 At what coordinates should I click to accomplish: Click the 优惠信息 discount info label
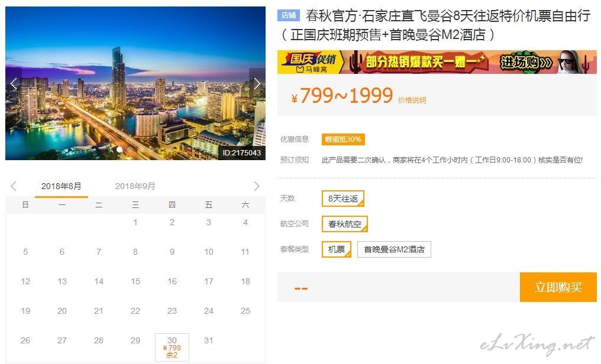[295, 139]
